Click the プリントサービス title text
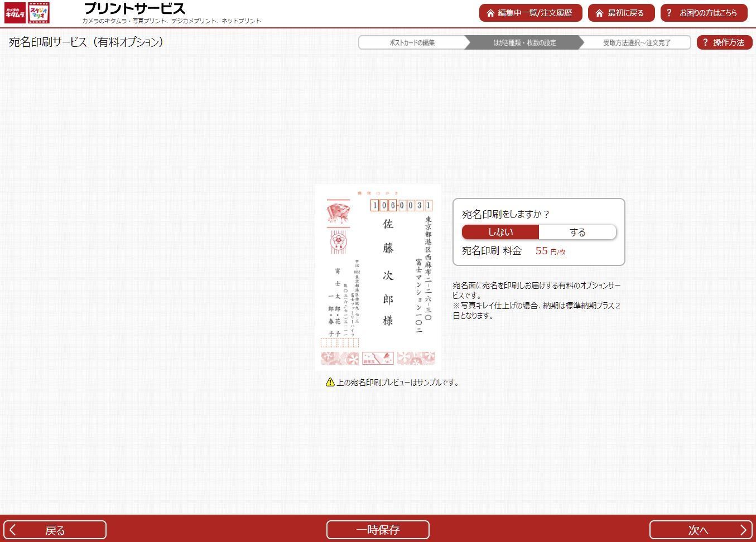The image size is (756, 542). tap(134, 9)
